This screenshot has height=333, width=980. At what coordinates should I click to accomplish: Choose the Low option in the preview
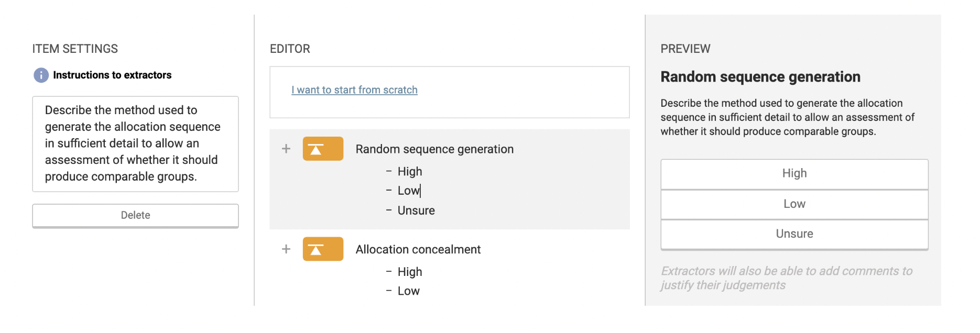pos(794,204)
